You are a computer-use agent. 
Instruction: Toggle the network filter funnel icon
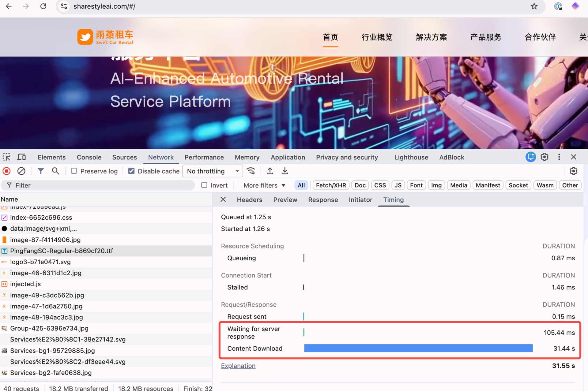[x=40, y=171]
